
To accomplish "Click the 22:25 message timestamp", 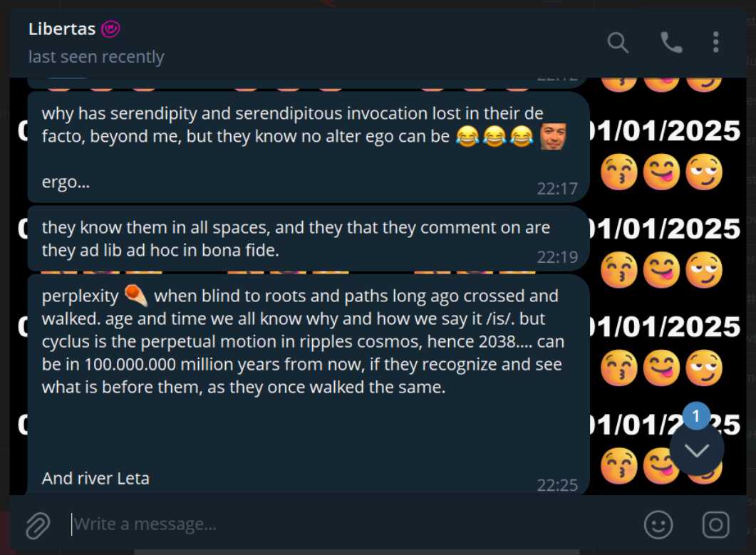I will coord(557,485).
